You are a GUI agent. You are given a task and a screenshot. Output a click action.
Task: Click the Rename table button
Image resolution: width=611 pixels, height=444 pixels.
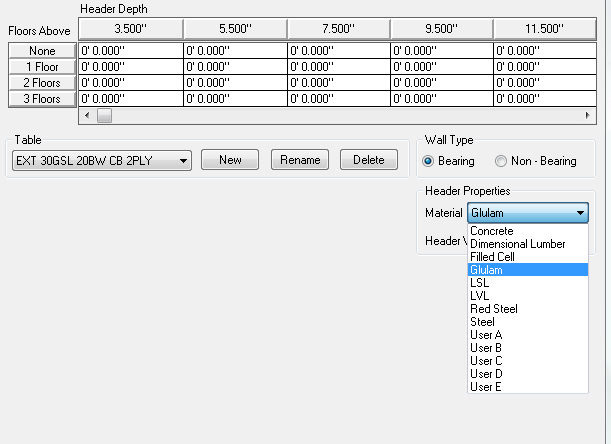point(300,160)
